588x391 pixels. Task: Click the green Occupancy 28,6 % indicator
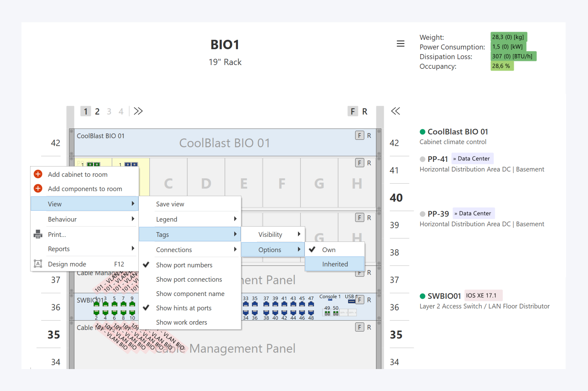(502, 66)
